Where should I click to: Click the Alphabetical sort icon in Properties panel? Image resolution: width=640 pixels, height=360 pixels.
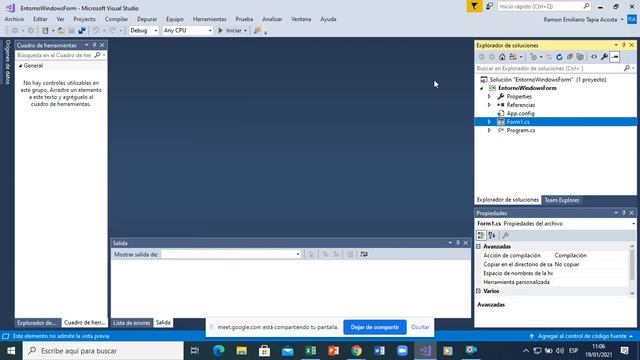pyautogui.click(x=492, y=236)
